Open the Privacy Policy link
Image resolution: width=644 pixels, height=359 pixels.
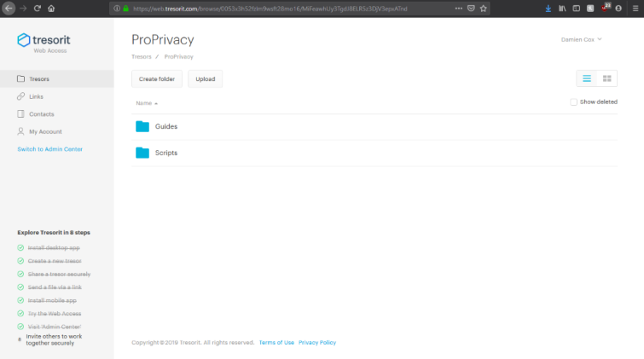pos(317,343)
